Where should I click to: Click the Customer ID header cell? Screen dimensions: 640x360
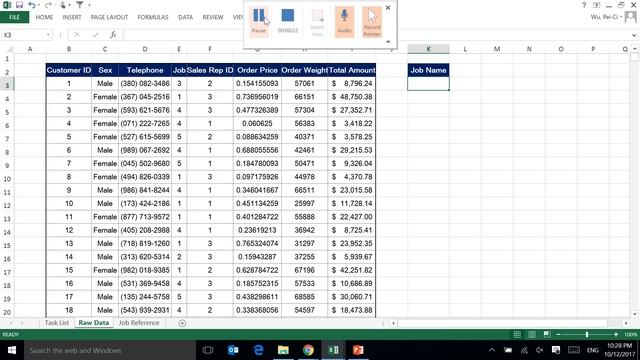(x=69, y=70)
